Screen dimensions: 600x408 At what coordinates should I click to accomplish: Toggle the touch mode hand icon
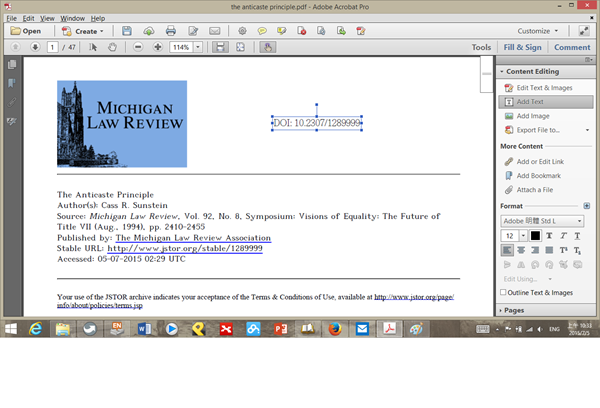point(268,47)
